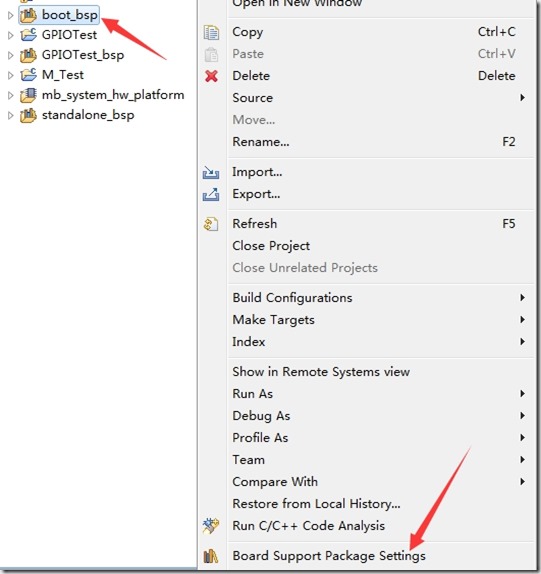Expand the boot_bsp tree node
This screenshot has width=541, height=574.
[10, 15]
